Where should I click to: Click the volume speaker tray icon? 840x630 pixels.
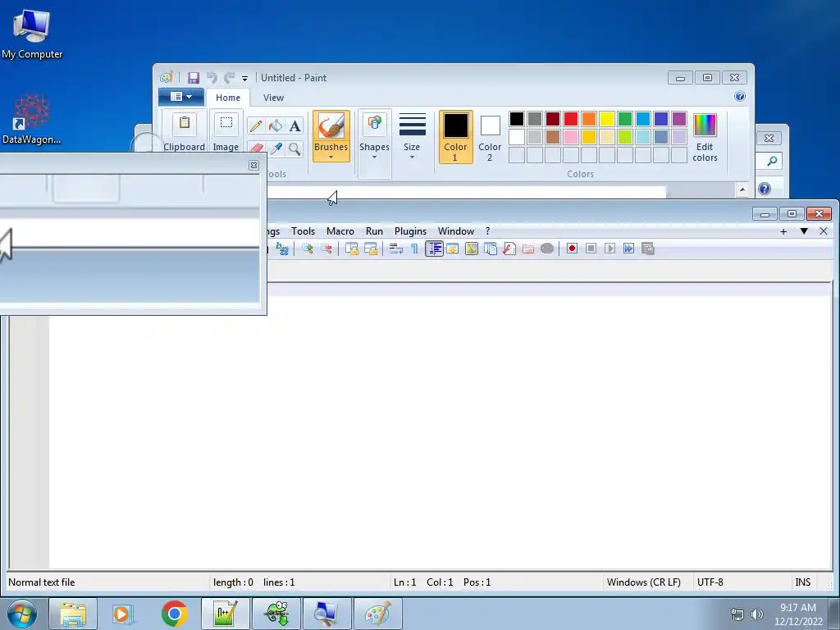click(x=756, y=614)
